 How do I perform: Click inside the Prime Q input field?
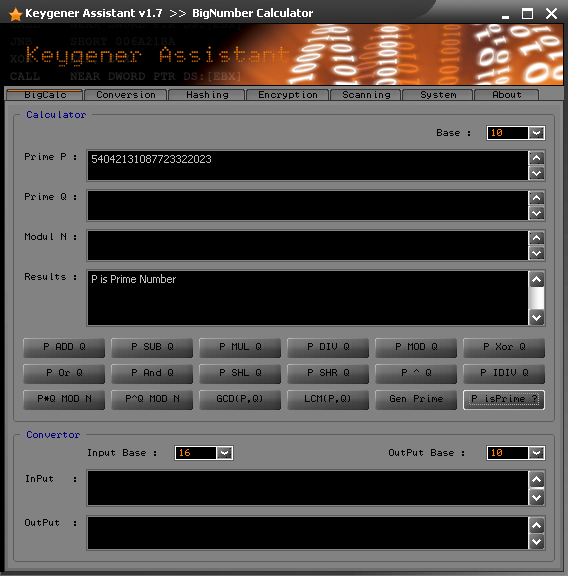[308, 205]
